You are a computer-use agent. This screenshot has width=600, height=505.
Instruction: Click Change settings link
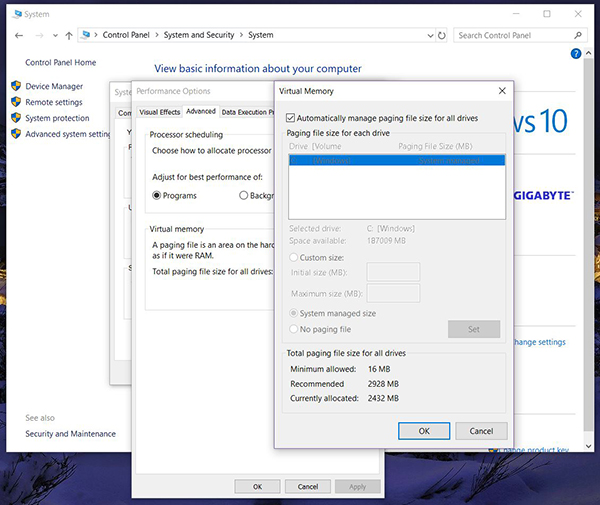point(540,342)
